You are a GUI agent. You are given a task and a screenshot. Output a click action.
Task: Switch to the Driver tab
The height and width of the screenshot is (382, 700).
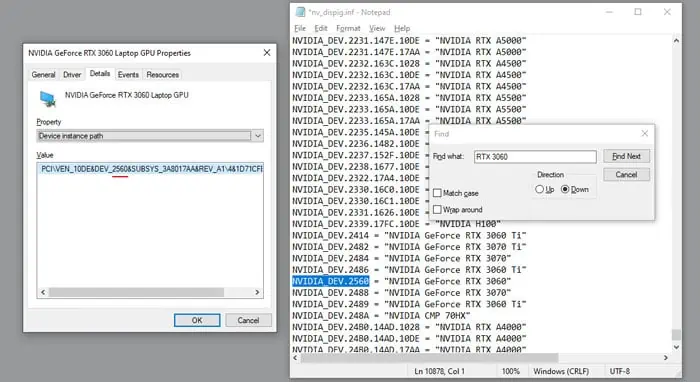(x=72, y=75)
